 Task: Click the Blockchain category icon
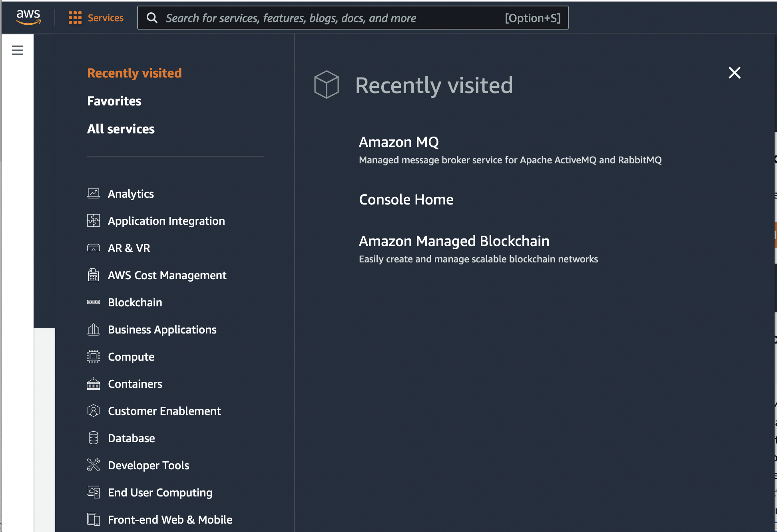pos(94,302)
